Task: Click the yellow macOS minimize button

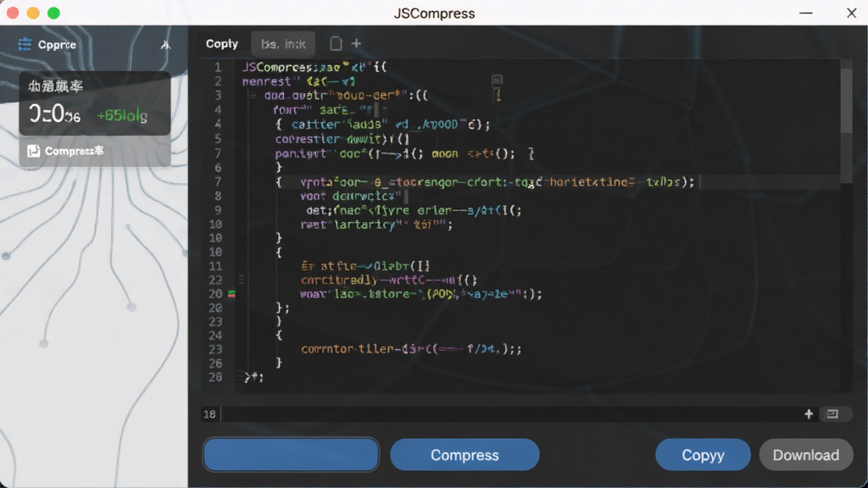Action: point(33,13)
